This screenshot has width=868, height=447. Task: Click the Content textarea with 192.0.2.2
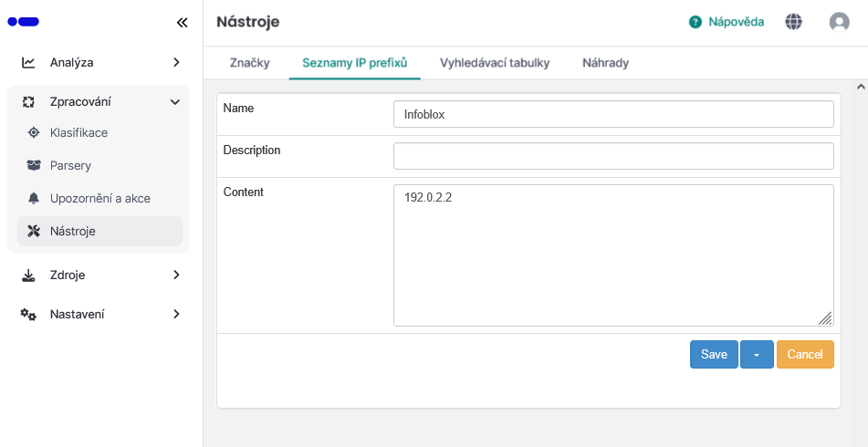(x=613, y=255)
